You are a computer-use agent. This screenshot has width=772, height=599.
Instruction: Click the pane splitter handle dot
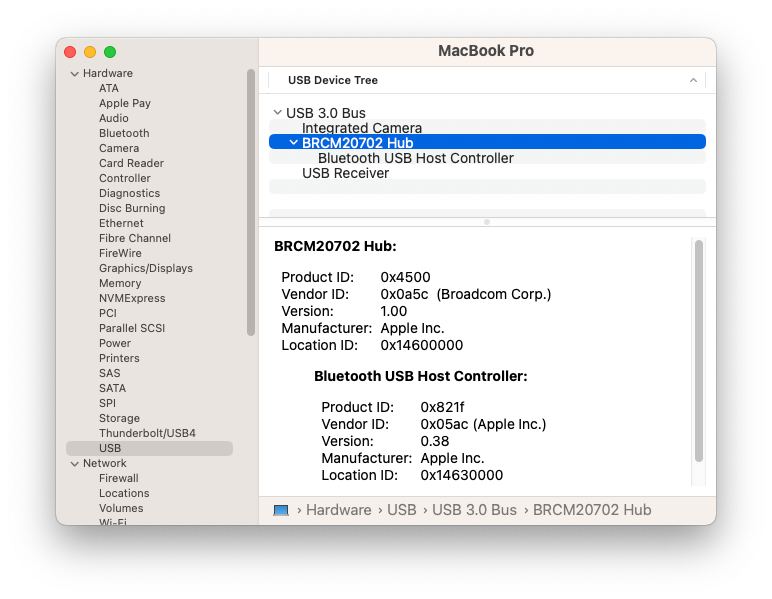coord(487,222)
